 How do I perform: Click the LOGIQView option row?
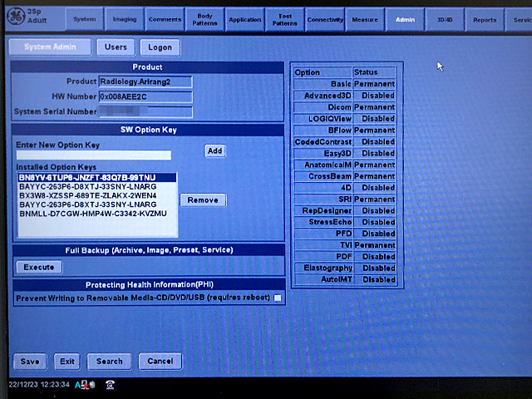click(345, 118)
